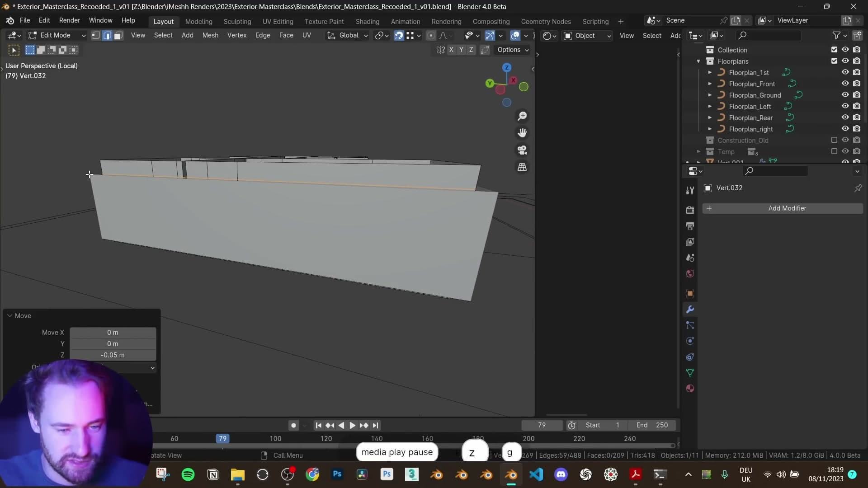Open the Options dropdown

(x=513, y=50)
